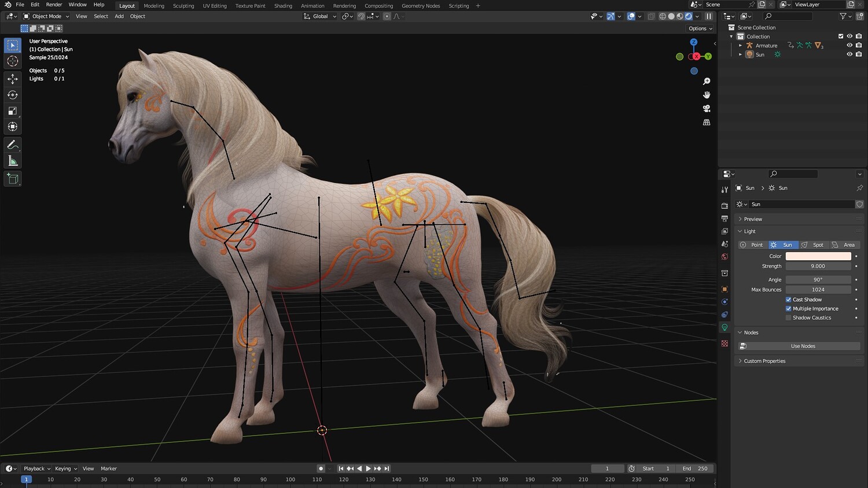The width and height of the screenshot is (868, 488).
Task: Disable Armature in renders via camera icon
Action: point(859,45)
